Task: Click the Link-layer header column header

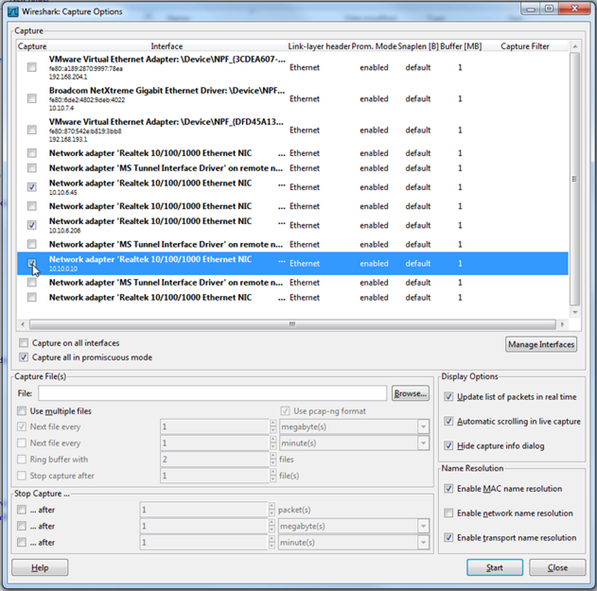Action: click(319, 46)
